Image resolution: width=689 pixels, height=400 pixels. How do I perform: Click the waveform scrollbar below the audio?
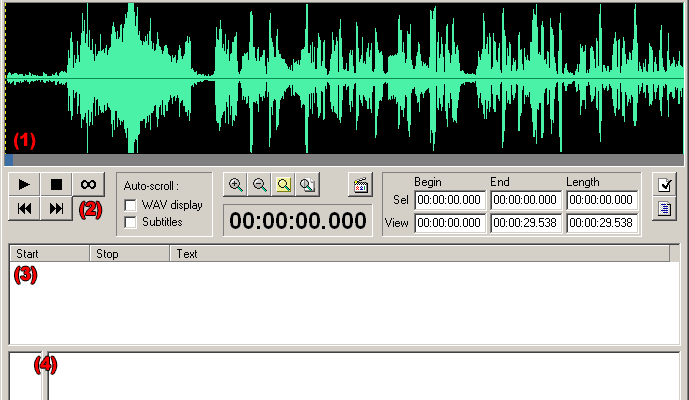[344, 160]
